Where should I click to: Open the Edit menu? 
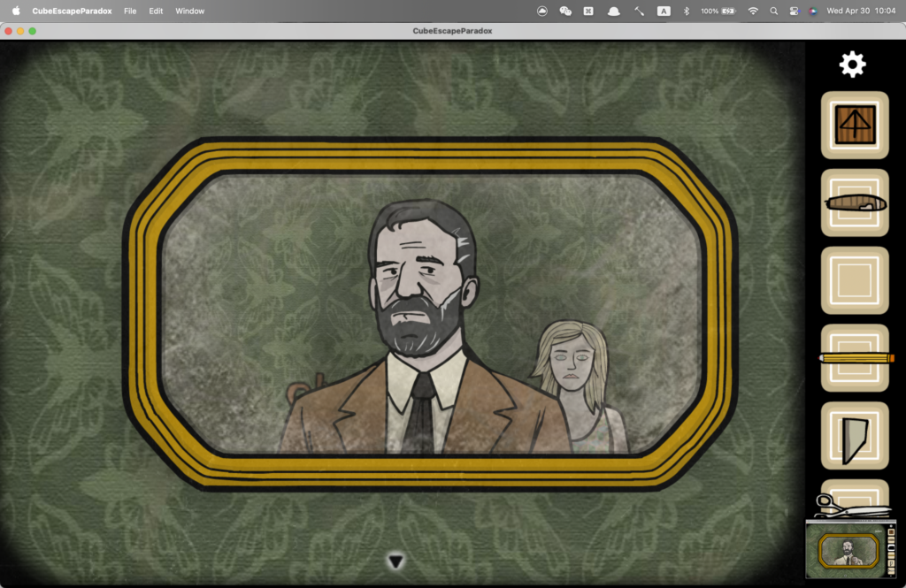(x=156, y=11)
